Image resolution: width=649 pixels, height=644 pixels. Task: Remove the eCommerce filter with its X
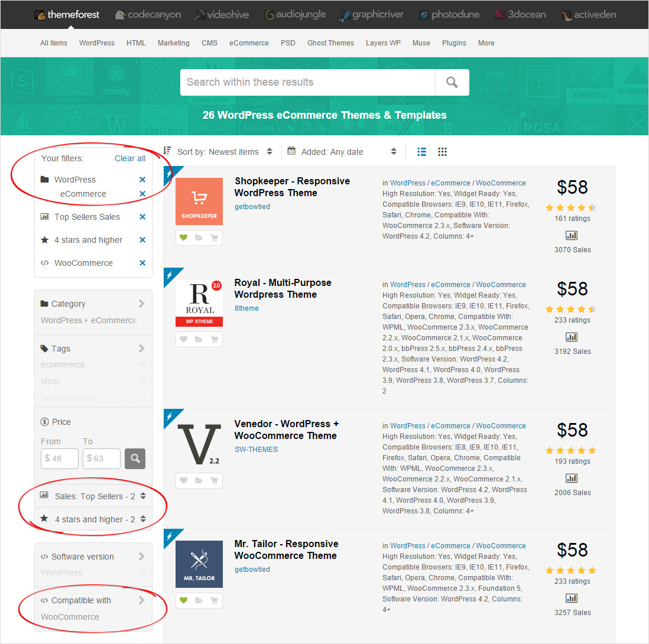(x=142, y=194)
